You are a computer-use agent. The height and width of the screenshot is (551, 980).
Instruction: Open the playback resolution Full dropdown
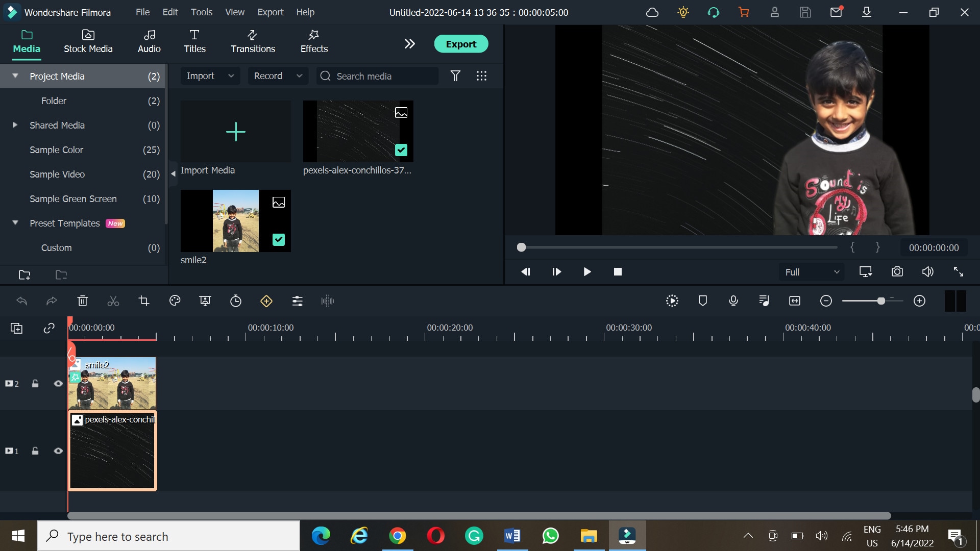pyautogui.click(x=811, y=272)
